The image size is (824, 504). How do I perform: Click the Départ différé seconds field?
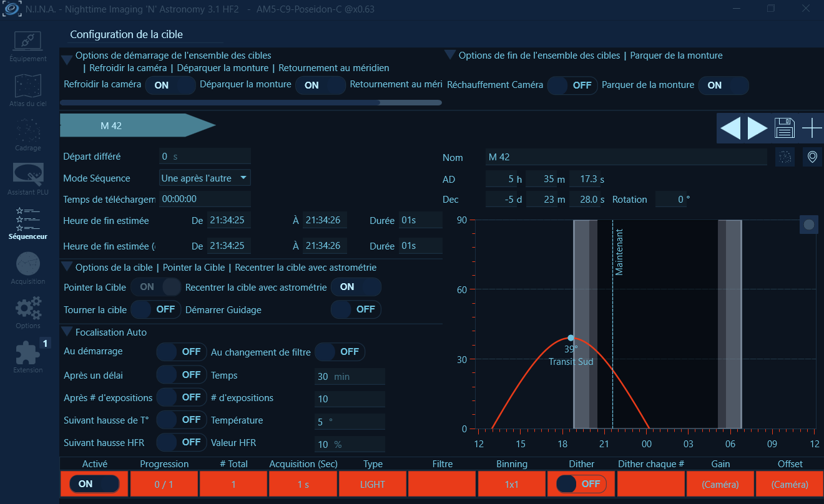point(205,157)
